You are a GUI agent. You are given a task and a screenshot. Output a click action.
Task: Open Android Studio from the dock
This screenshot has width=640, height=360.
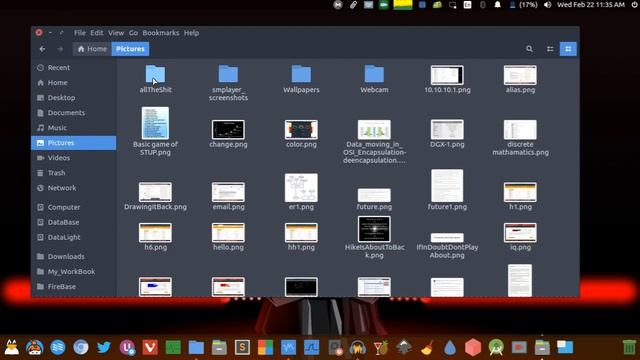496,347
